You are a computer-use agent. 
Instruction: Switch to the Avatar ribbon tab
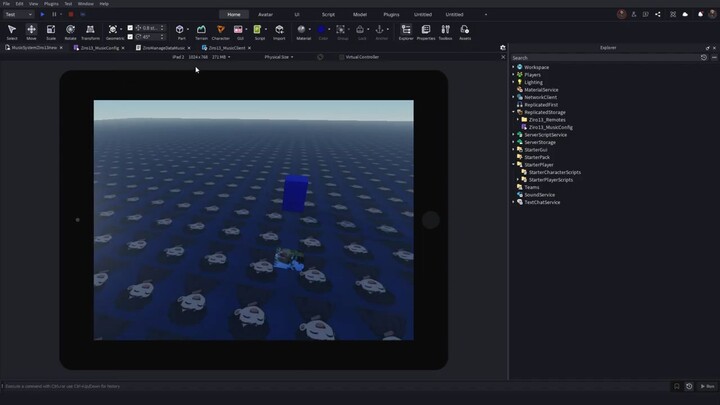265,14
